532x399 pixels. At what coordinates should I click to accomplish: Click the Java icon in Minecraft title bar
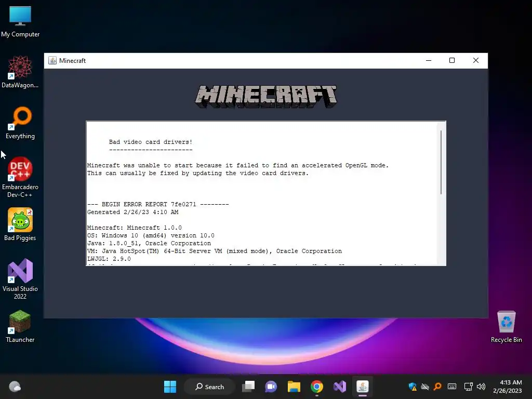click(x=52, y=60)
